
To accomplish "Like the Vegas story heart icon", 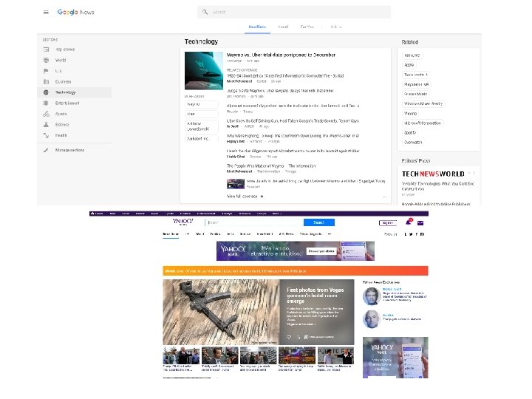I will pyautogui.click(x=289, y=337).
